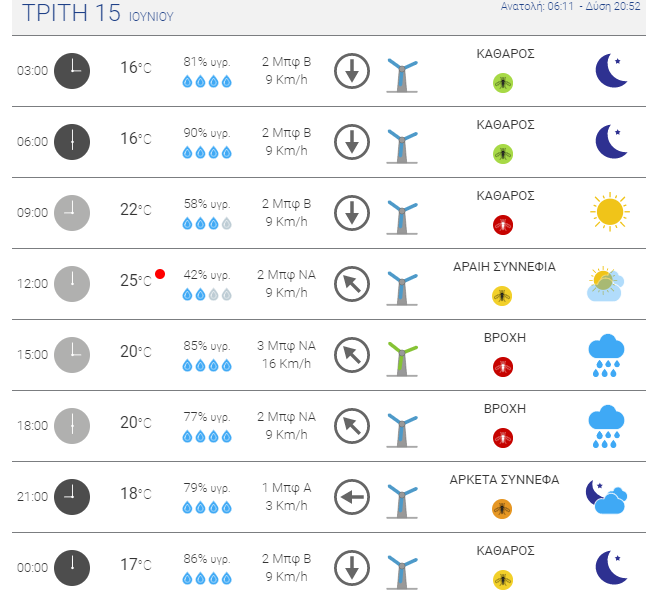Click the left-pointing wind arrow at 21:00
Image resolution: width=667 pixels, height=598 pixels.
pos(352,497)
